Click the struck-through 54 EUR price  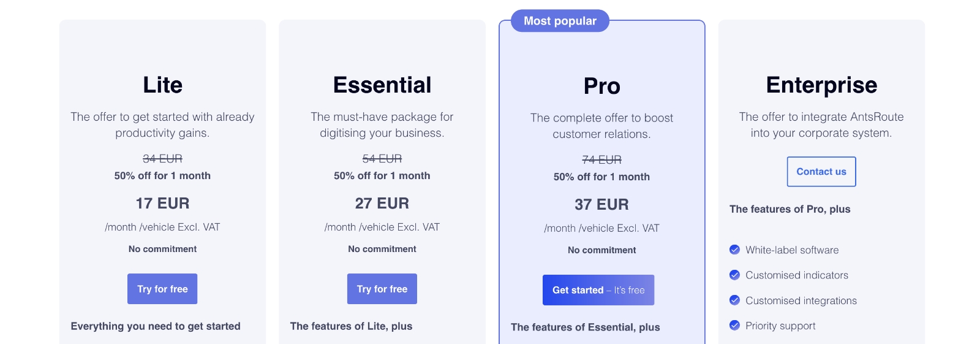382,159
